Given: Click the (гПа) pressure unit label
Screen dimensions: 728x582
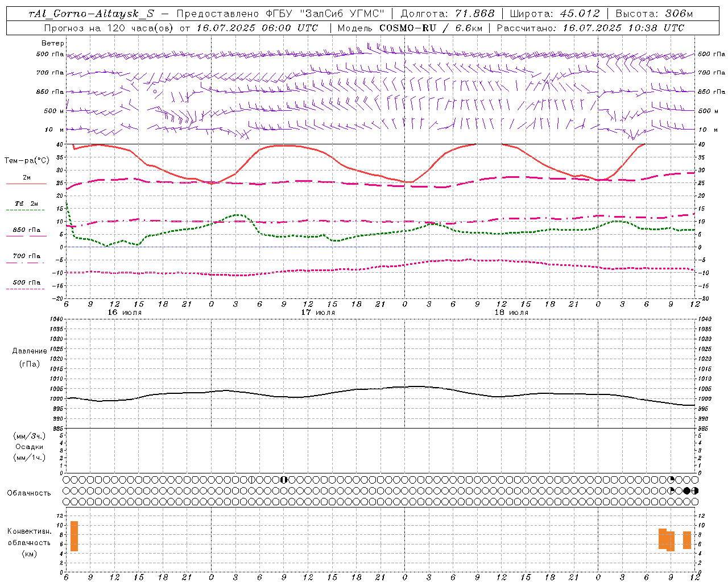Looking at the screenshot, I should 30,364.
